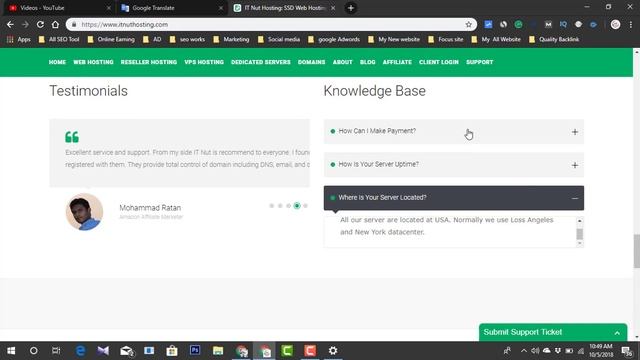Bookmark this page with the star icon
Viewport: 640px width, 360px height.
click(x=468, y=24)
